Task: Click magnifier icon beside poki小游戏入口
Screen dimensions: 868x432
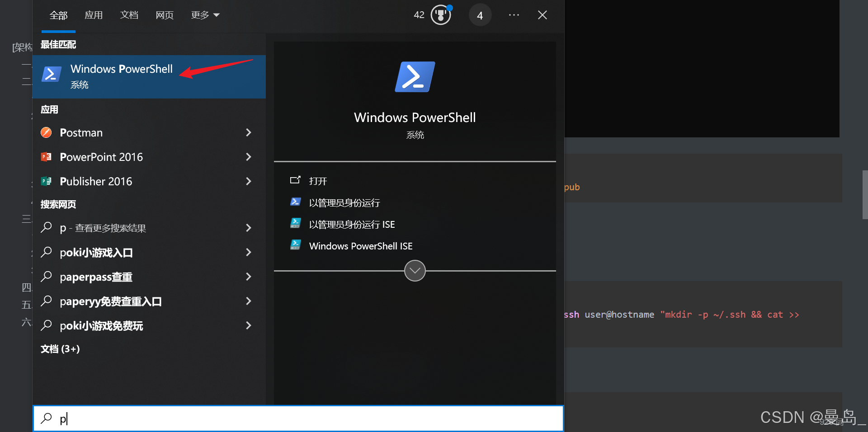Action: tap(46, 252)
